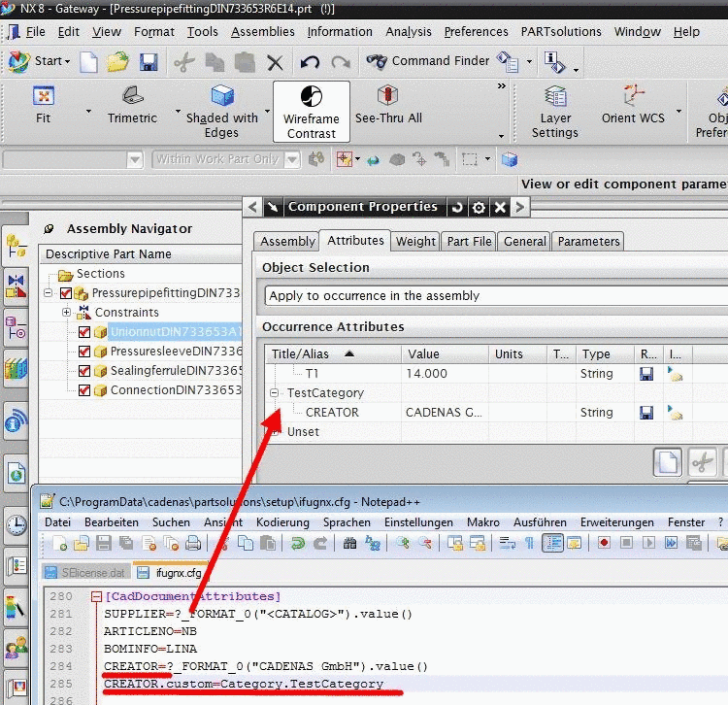Select the Sections folder in navigator
This screenshot has height=705, width=728.
(91, 274)
